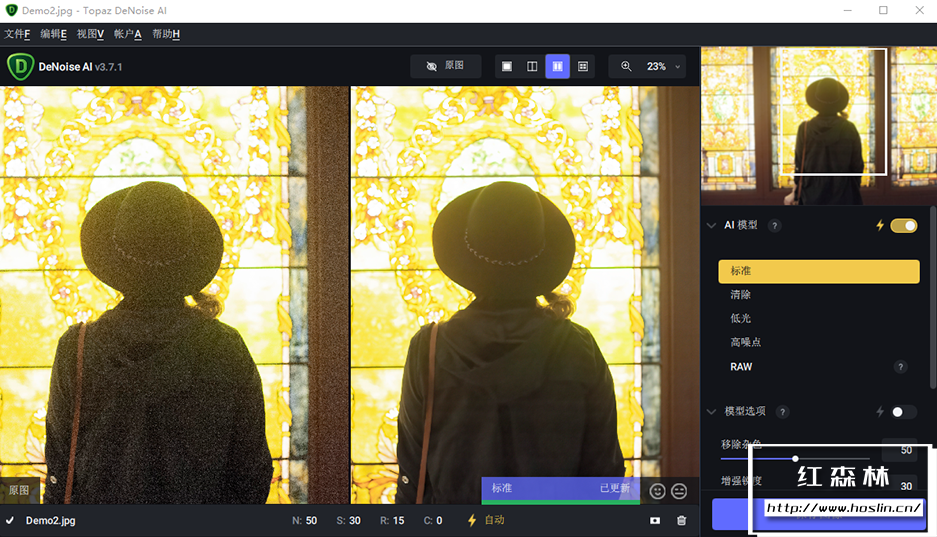Open the 编辑E menu

coord(53,34)
